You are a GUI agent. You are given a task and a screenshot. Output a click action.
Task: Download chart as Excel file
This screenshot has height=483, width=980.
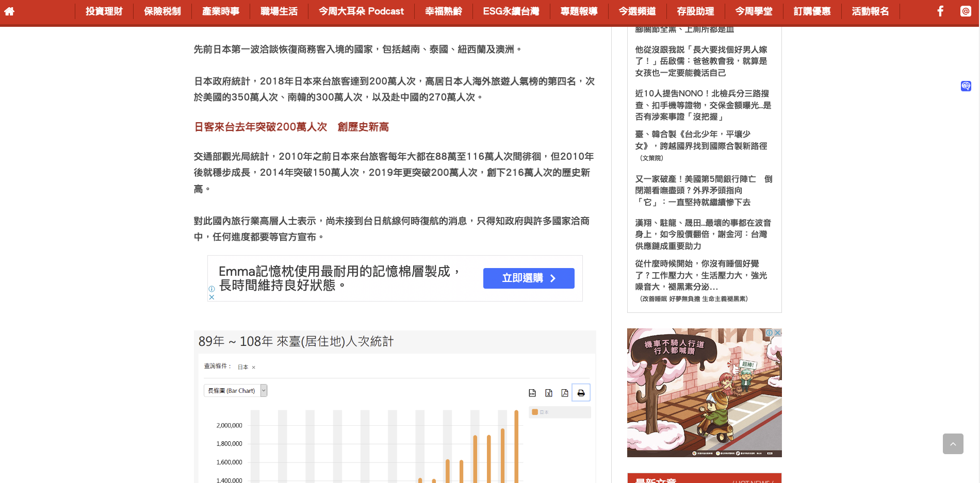click(x=549, y=393)
